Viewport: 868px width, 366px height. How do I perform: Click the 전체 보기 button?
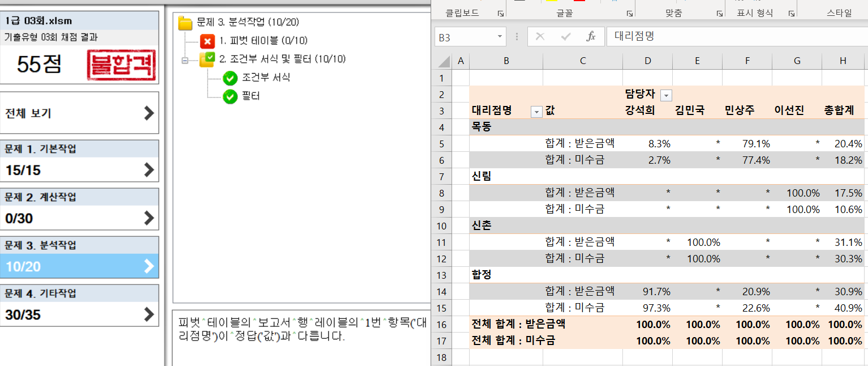pos(79,113)
